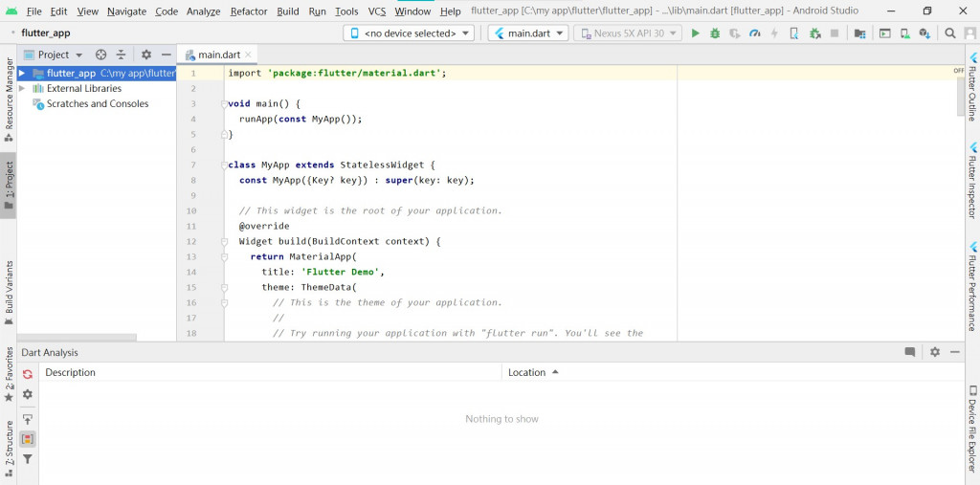
Task: Restart Dart Analysis Server icon
Action: click(28, 374)
